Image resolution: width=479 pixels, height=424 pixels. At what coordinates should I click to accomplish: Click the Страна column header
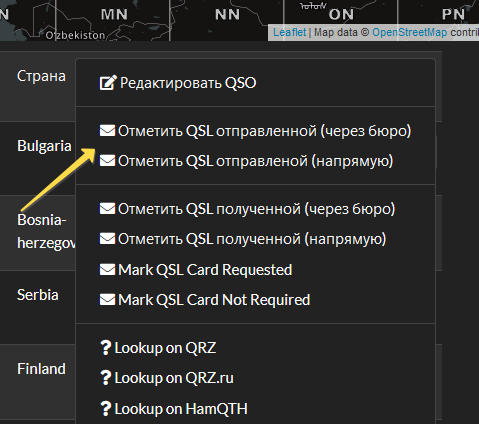(41, 76)
